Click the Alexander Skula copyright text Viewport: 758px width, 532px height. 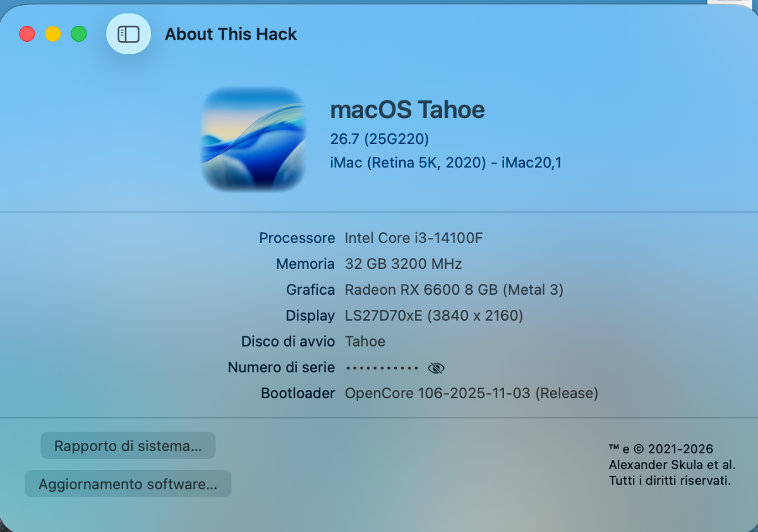(x=672, y=465)
